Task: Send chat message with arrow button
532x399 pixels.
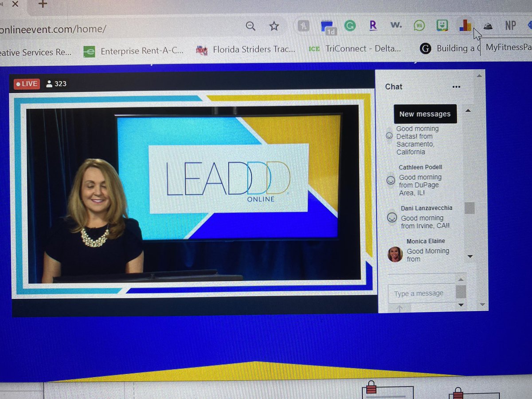Action: click(x=399, y=309)
